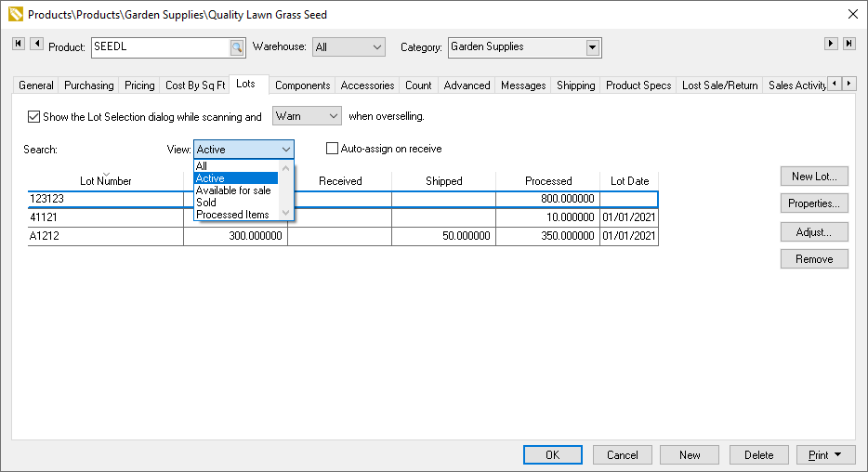Click the Shipped column header
The image size is (868, 472).
click(x=444, y=181)
